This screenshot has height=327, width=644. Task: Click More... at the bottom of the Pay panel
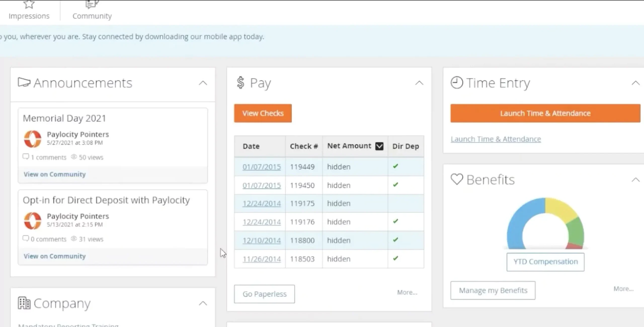tap(407, 292)
